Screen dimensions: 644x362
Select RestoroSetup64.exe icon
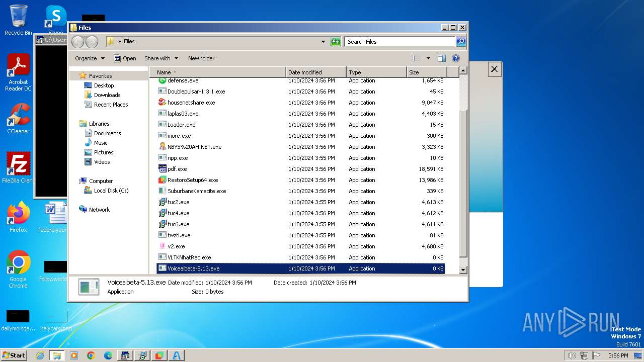pyautogui.click(x=162, y=180)
